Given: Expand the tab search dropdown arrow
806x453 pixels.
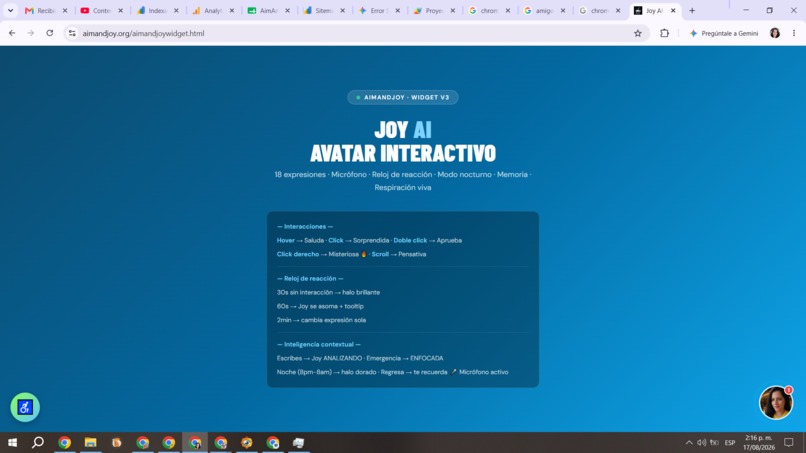Looking at the screenshot, I should 10,11.
